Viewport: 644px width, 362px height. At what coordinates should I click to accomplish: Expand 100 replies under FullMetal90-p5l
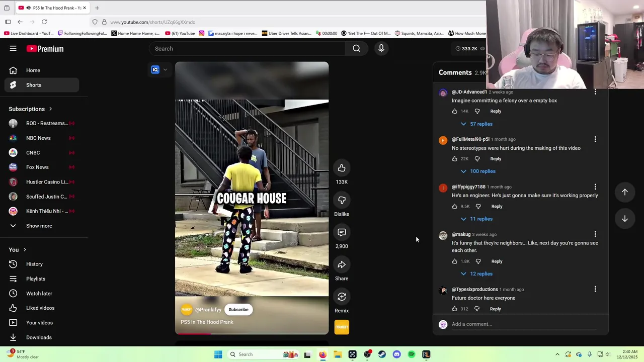coord(478,171)
